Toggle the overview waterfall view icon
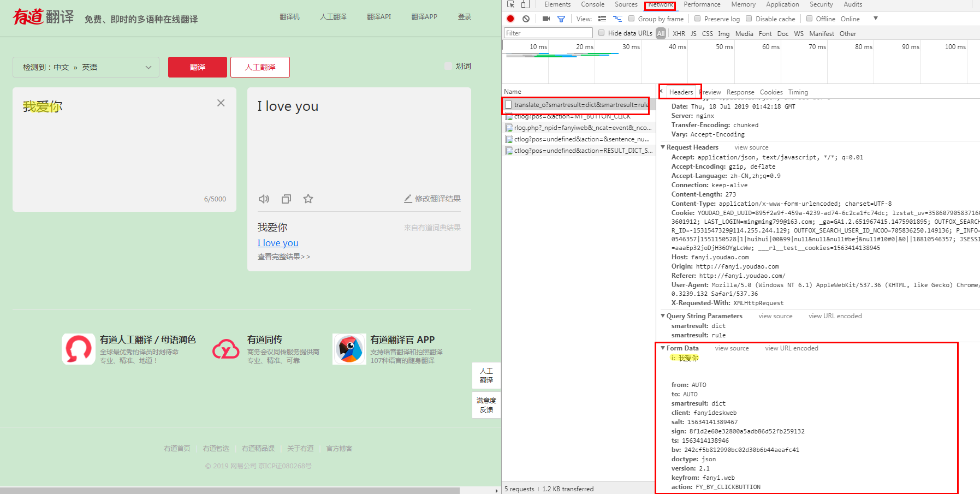The width and height of the screenshot is (980, 494). point(617,19)
